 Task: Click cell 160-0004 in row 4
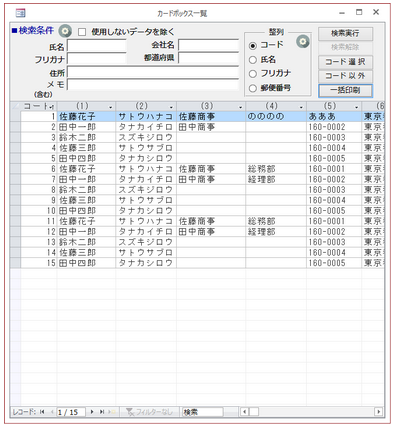tap(334, 148)
